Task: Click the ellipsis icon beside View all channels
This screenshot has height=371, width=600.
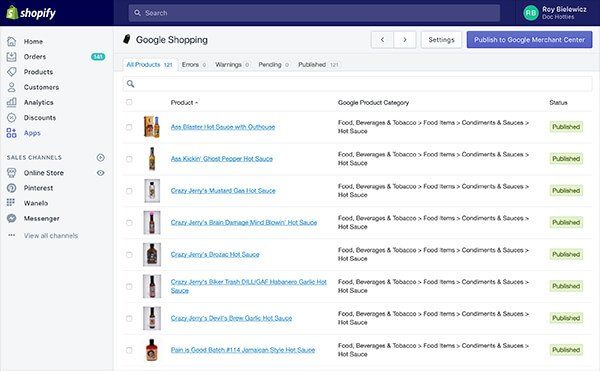Action: point(11,236)
